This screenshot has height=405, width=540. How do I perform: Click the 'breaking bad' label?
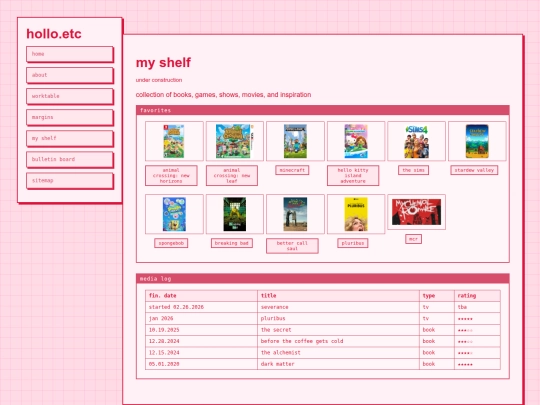coord(232,243)
